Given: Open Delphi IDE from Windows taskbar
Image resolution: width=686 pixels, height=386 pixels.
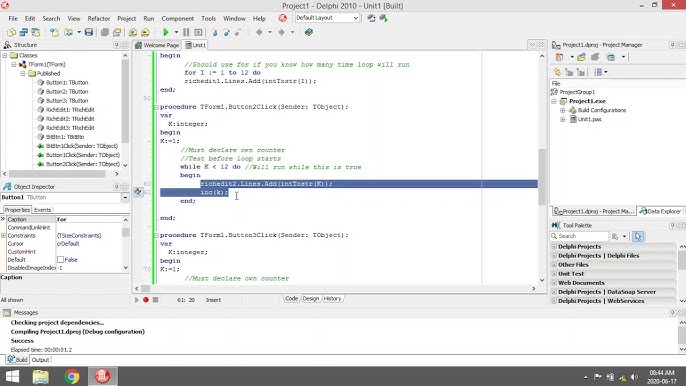Looking at the screenshot, I should point(102,376).
